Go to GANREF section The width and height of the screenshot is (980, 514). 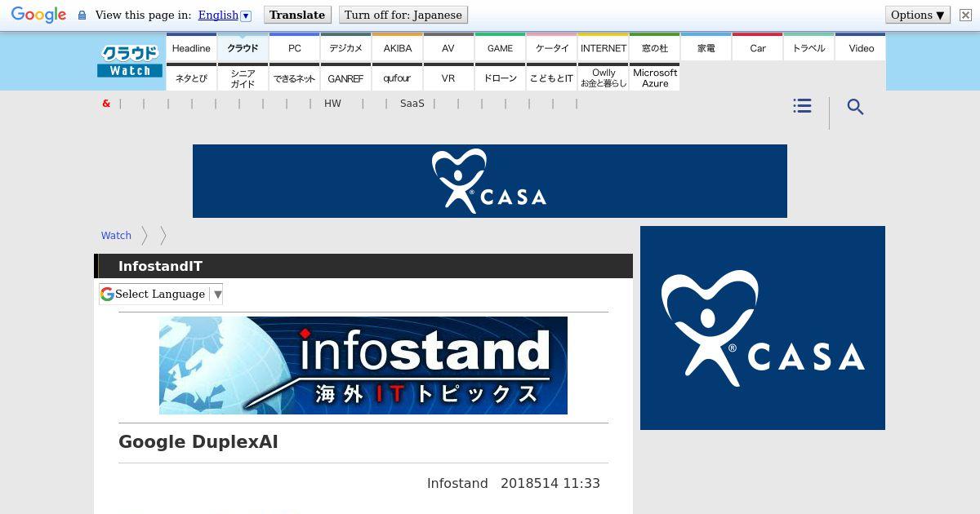point(346,78)
